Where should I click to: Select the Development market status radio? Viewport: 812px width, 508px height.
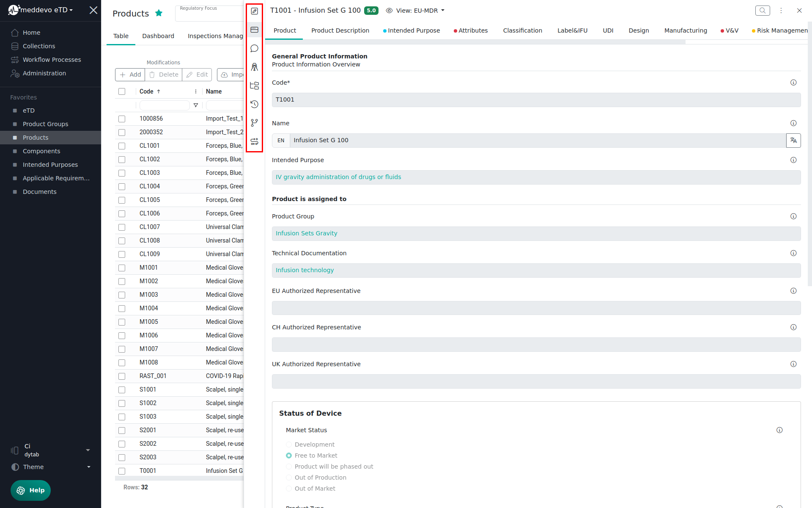(289, 444)
